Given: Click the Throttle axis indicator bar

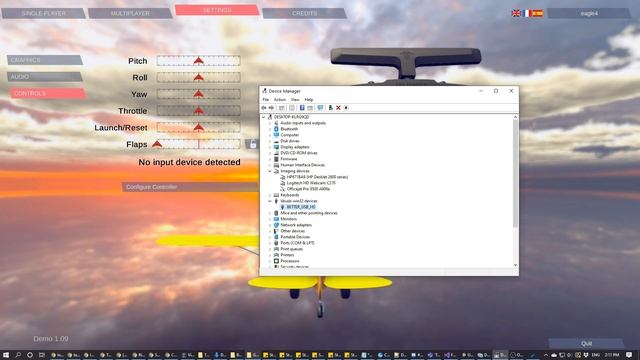Looking at the screenshot, I should (x=199, y=111).
